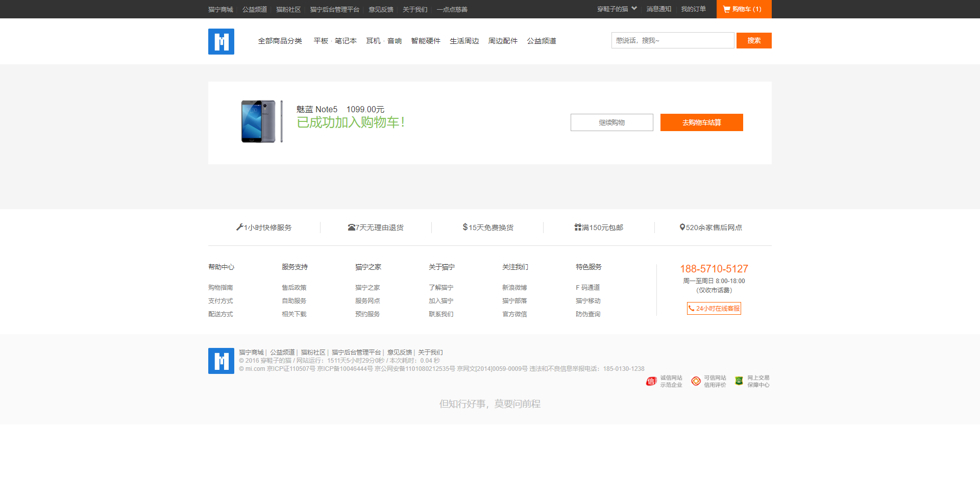This screenshot has width=980, height=478.
Task: Open the F 码通道 link
Action: [x=588, y=288]
